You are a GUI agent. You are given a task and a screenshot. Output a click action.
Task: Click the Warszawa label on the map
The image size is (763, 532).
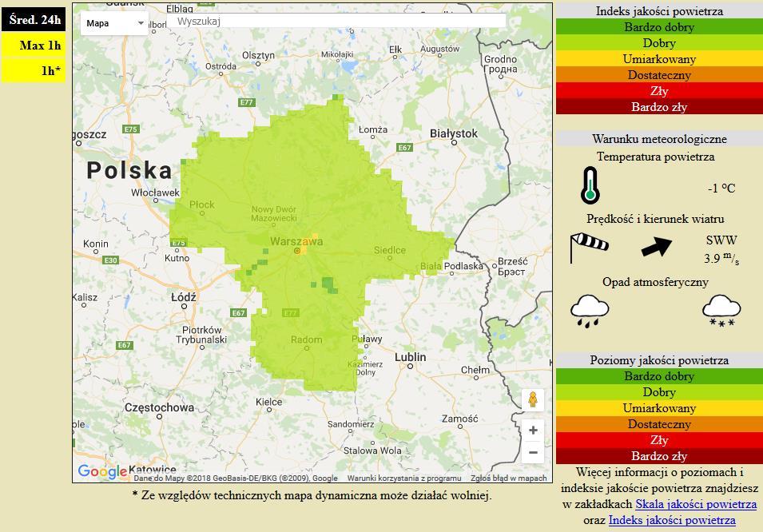tap(296, 241)
